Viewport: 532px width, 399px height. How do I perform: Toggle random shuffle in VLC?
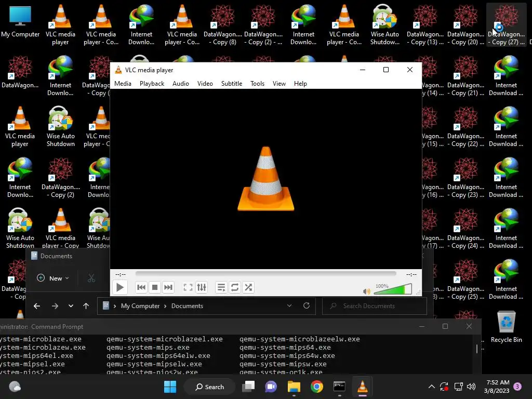[248, 287]
